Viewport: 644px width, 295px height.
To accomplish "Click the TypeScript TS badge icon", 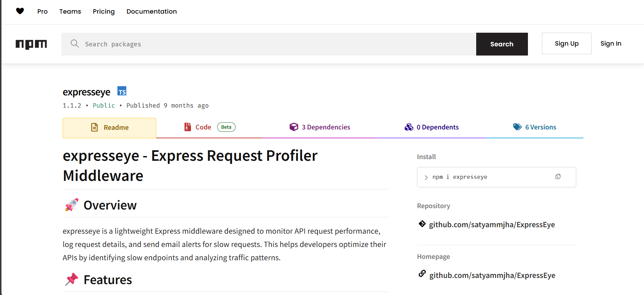I will click(122, 91).
